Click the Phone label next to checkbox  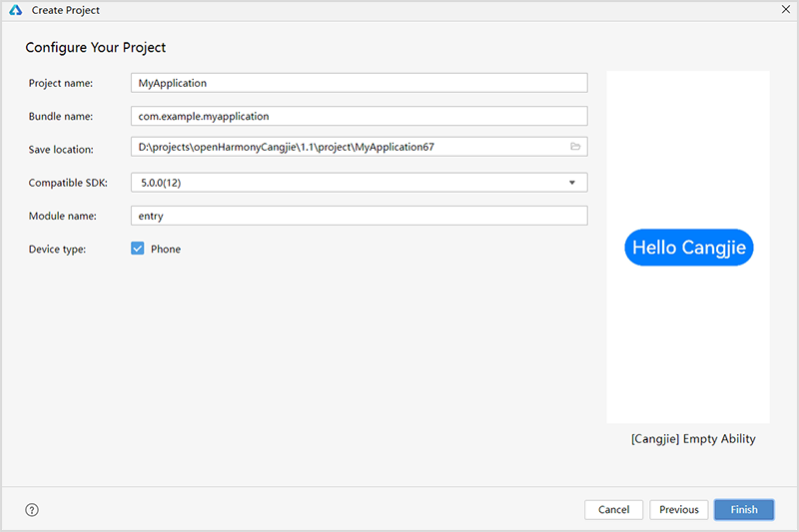tap(166, 249)
